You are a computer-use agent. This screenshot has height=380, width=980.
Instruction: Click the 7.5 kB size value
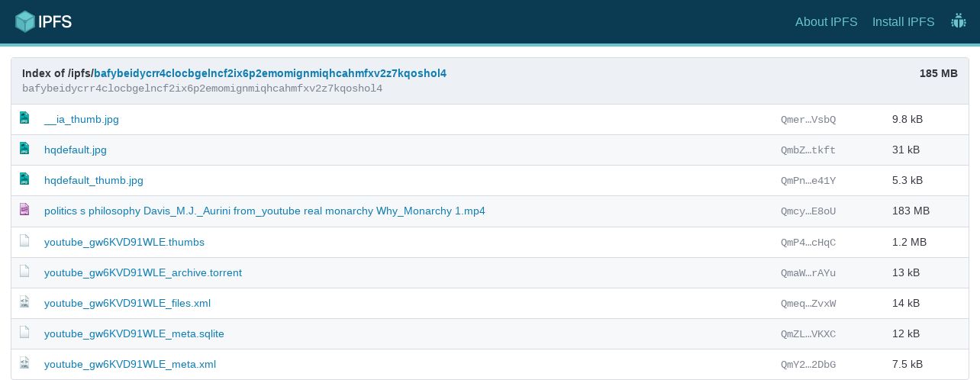point(907,364)
